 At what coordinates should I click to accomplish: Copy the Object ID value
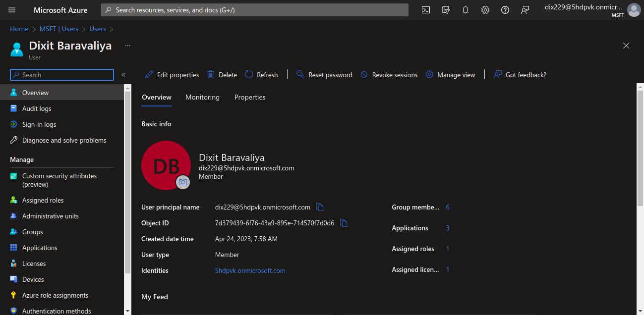[x=344, y=223]
